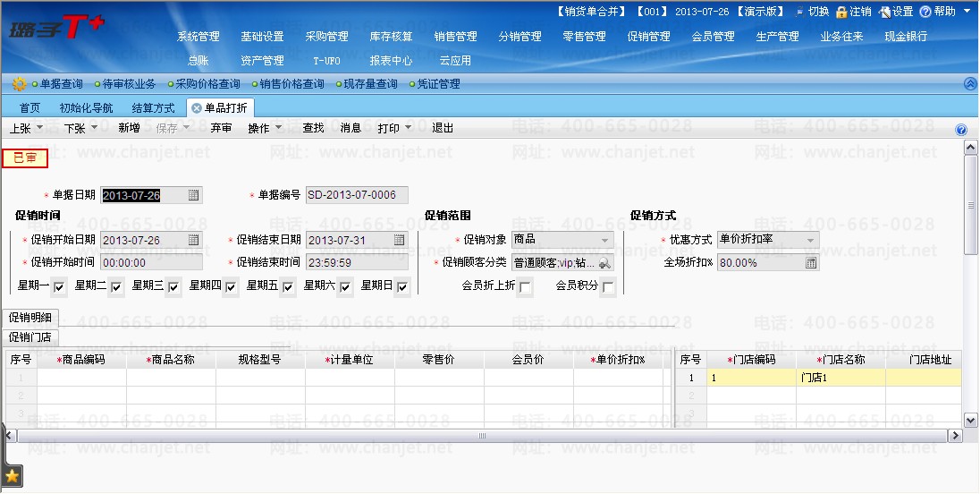Click the 促销结束时间 input field
Screen dimensions: 980x494
point(357,262)
